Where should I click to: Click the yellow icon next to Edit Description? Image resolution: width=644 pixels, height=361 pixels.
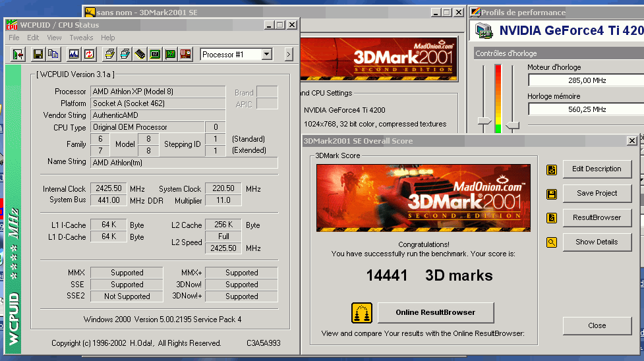pyautogui.click(x=552, y=169)
